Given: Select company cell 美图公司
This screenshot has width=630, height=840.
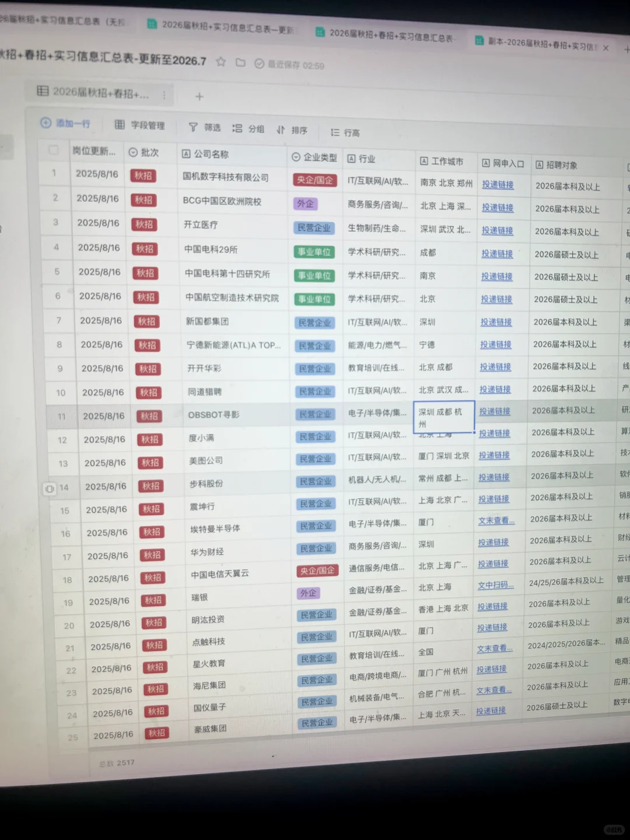Looking at the screenshot, I should (237, 460).
